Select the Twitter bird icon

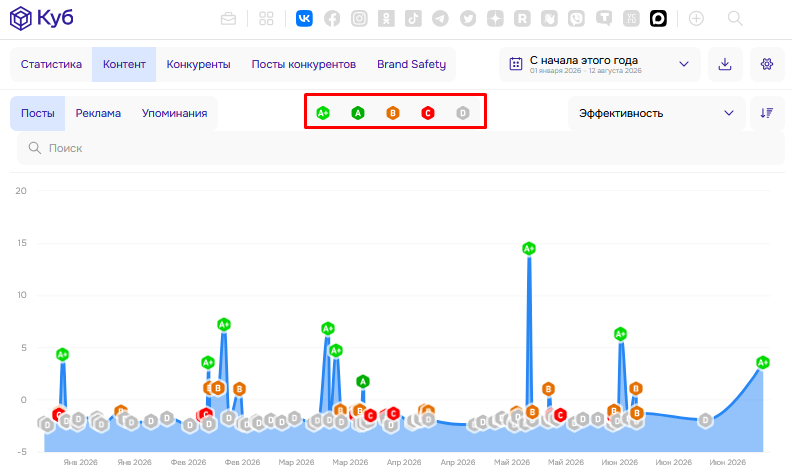[x=468, y=19]
